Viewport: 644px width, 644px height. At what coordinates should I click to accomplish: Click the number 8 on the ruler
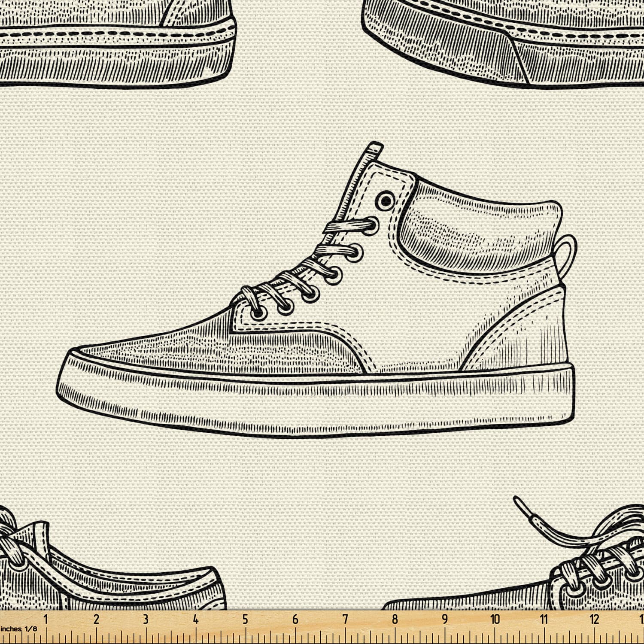395,619
